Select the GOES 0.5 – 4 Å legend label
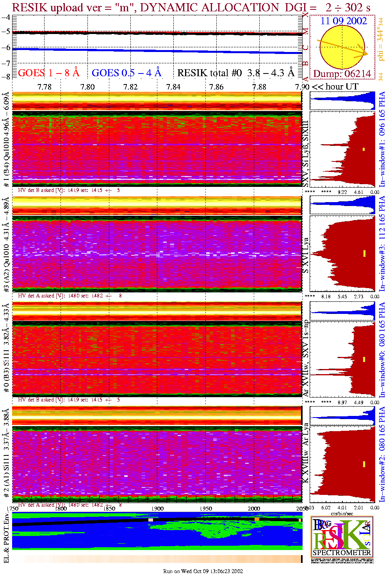This screenshot has height=577, width=392. [126, 73]
